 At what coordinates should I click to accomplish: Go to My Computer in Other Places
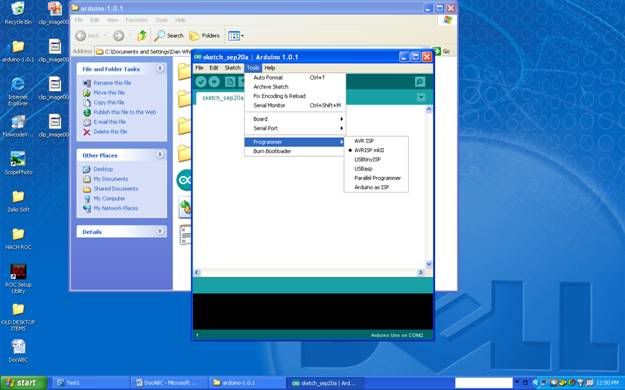click(x=109, y=198)
